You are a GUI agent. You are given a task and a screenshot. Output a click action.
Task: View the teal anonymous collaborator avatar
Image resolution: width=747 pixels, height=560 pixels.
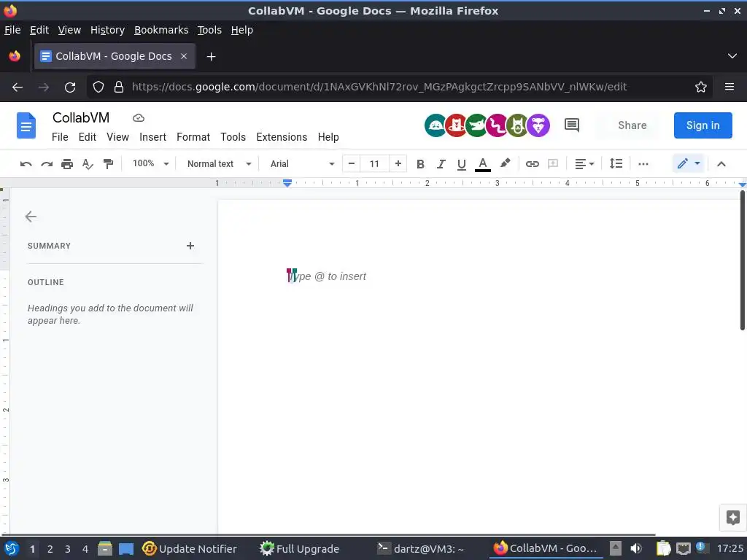click(x=435, y=125)
